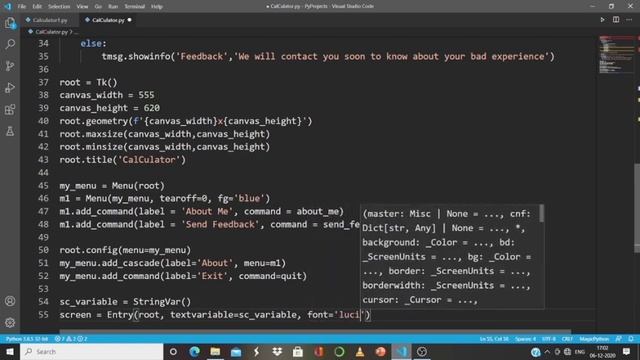Screen dimensions: 640x360
Task: Open the Run menu
Action: [113, 6]
